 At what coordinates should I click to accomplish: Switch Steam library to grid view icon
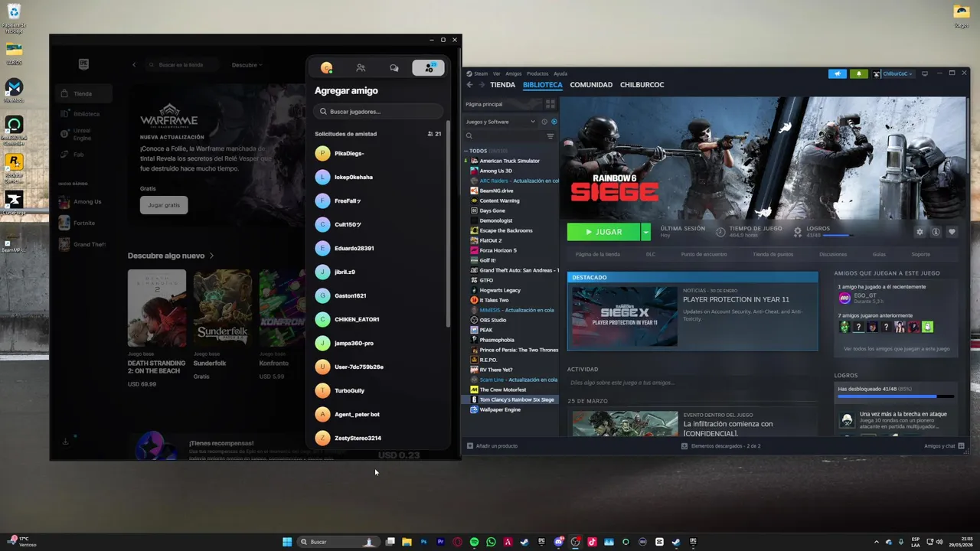tap(550, 104)
